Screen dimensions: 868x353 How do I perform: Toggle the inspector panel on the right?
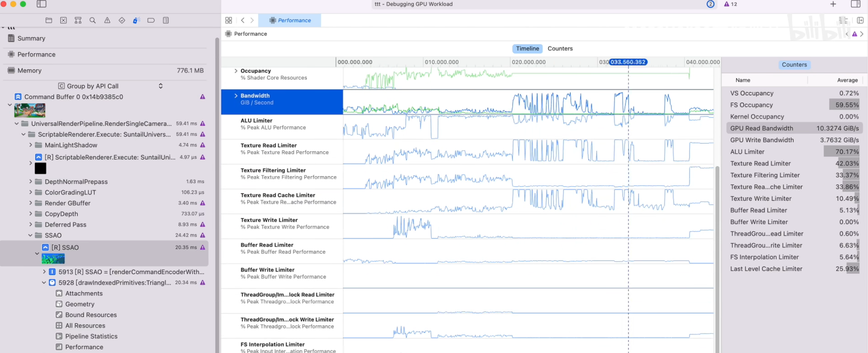point(856,4)
